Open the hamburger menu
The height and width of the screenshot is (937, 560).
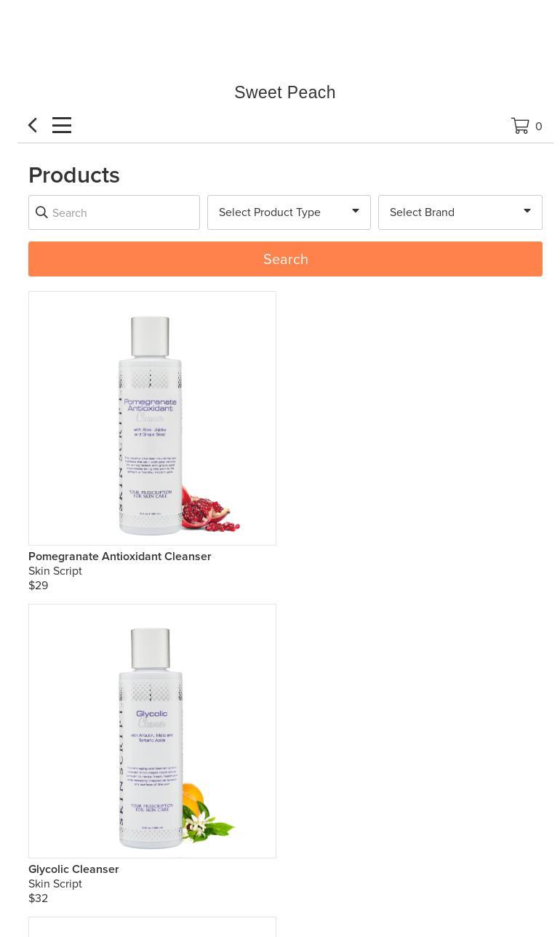62,125
